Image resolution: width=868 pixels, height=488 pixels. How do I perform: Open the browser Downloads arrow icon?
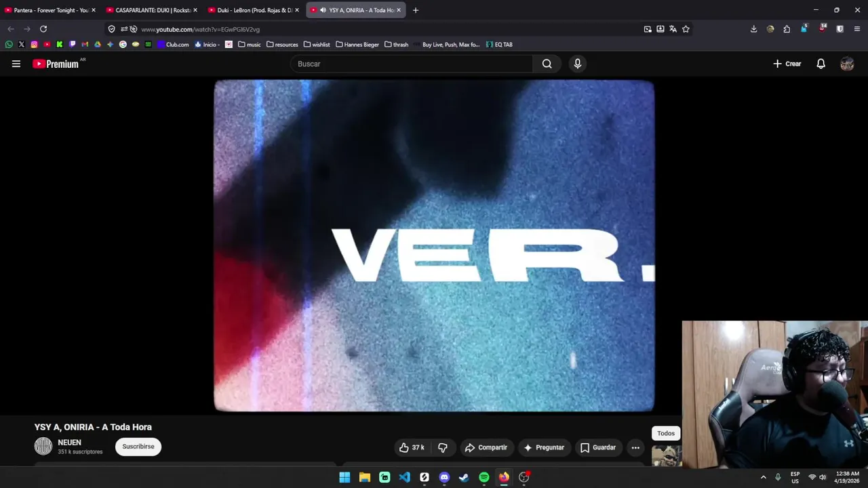[753, 29]
